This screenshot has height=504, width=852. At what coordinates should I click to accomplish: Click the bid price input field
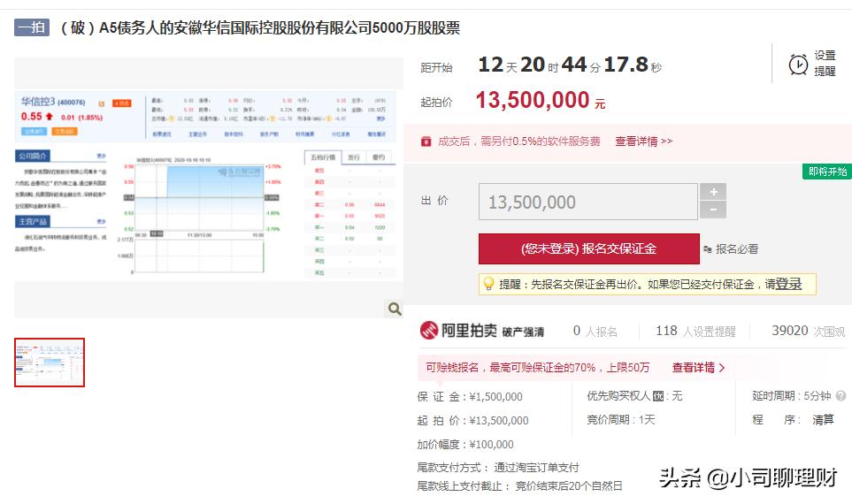point(588,202)
